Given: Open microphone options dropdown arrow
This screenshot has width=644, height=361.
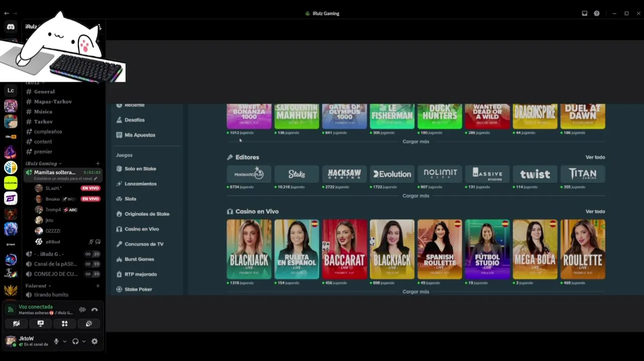Looking at the screenshot, I should 64,341.
